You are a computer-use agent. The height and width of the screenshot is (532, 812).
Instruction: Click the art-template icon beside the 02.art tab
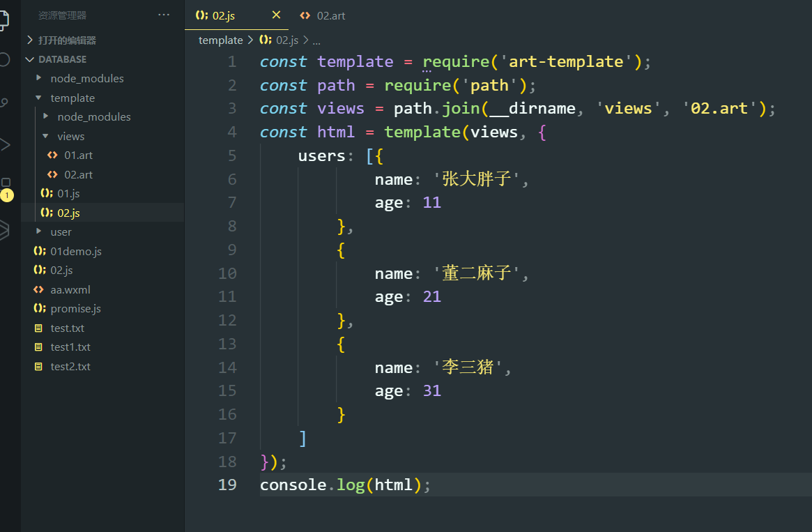click(305, 15)
